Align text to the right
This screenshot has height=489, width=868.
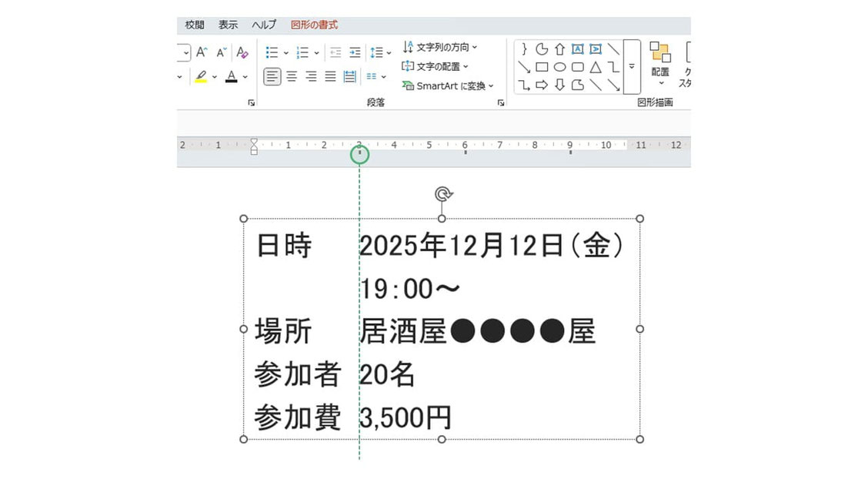click(311, 76)
